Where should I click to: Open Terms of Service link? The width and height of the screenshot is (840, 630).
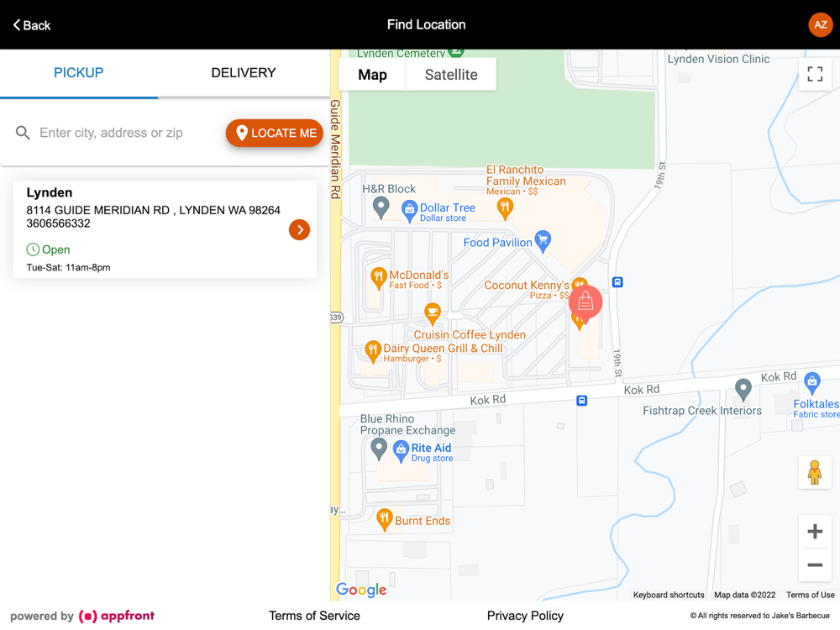[x=314, y=616]
